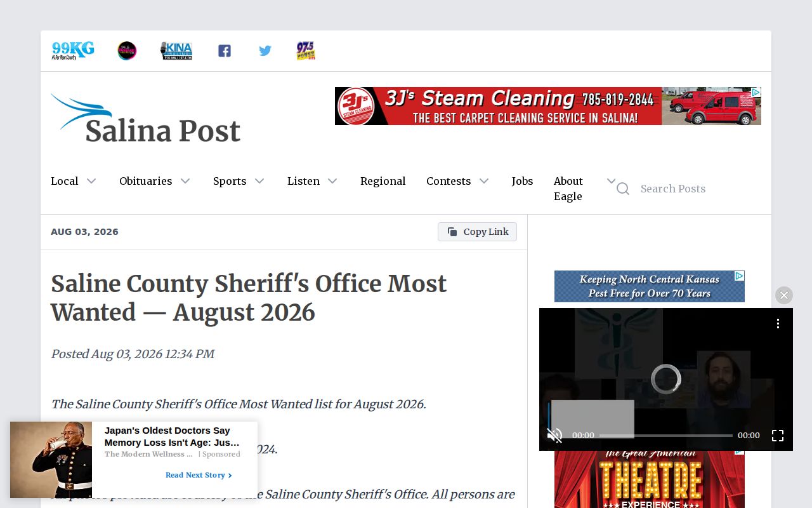Click the Sports menu label
The width and height of the screenshot is (812, 508).
coord(230,181)
